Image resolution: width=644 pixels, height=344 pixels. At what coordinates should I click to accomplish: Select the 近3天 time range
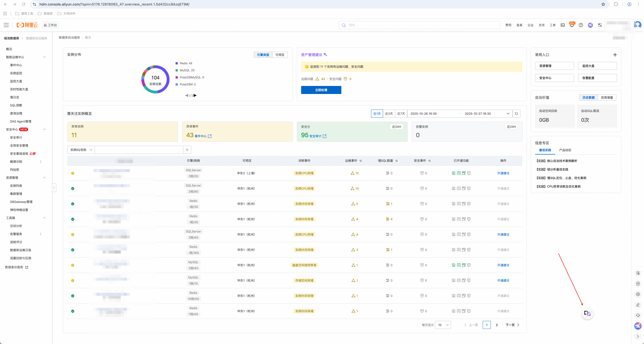pos(389,114)
